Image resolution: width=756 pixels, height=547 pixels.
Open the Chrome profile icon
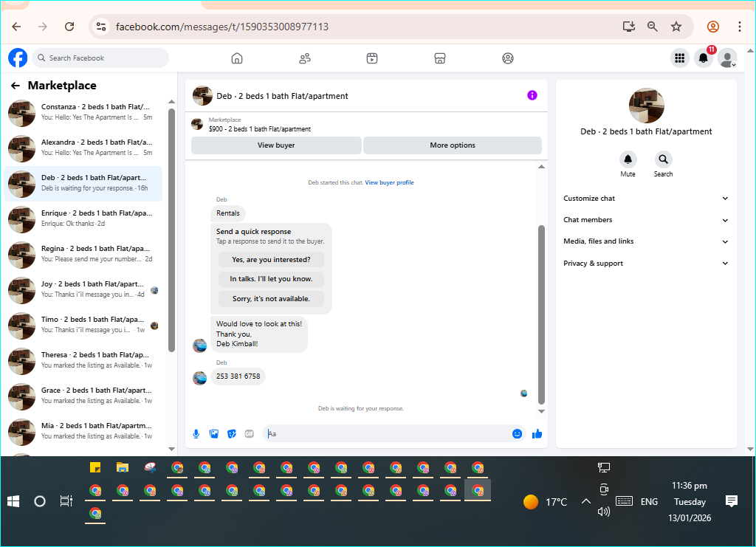[x=713, y=27]
